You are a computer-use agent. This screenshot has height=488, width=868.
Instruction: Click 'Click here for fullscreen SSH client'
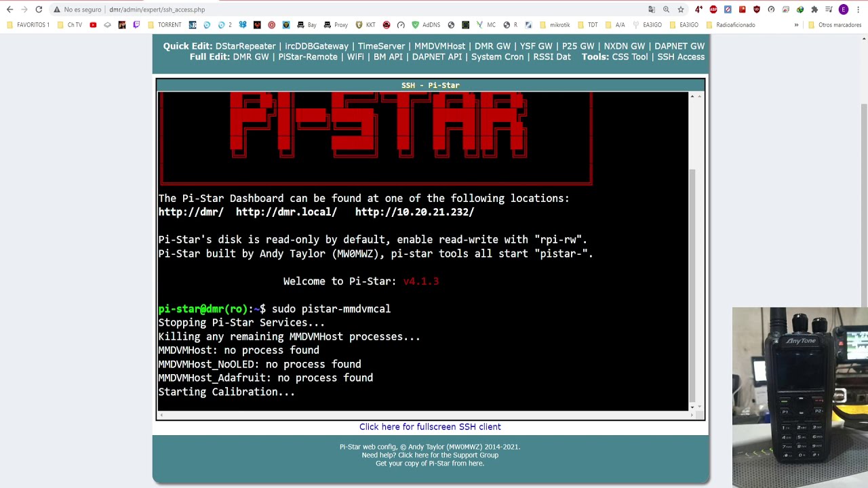tap(430, 426)
